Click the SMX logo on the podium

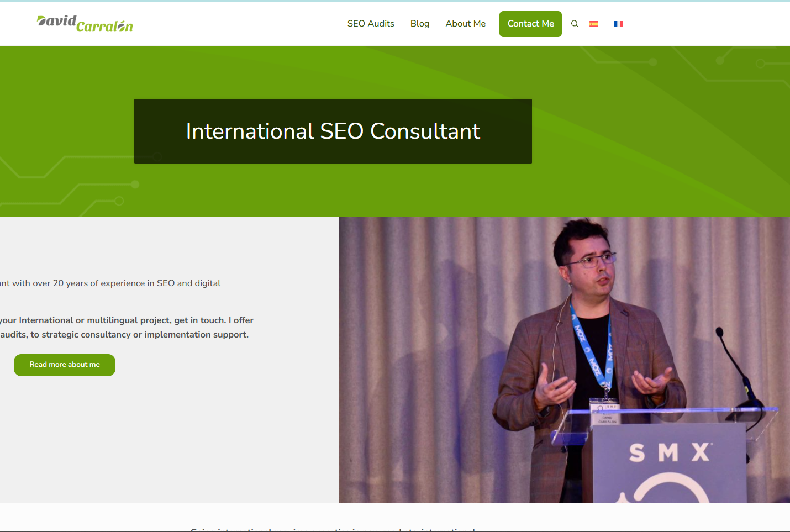coord(670,453)
